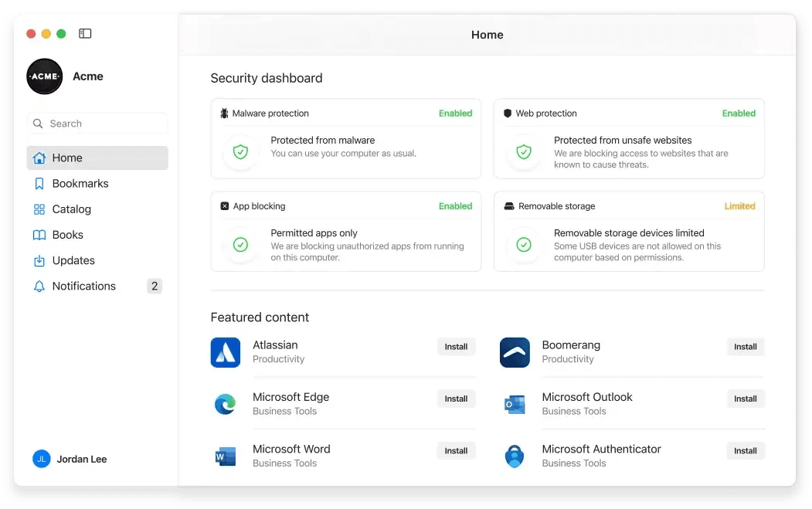Install Boomerang
The width and height of the screenshot is (812, 509).
pyautogui.click(x=746, y=347)
